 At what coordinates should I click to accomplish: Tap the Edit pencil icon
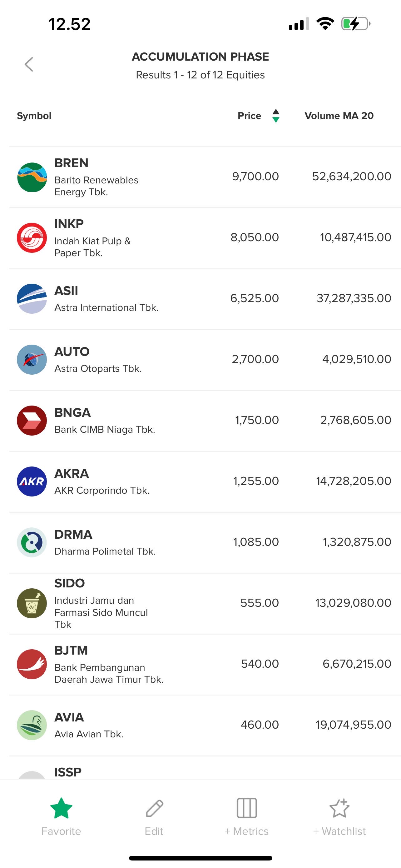[x=154, y=808]
